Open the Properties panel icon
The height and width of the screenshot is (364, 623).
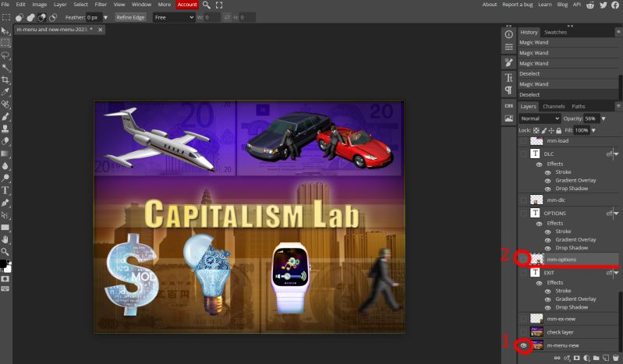click(508, 48)
